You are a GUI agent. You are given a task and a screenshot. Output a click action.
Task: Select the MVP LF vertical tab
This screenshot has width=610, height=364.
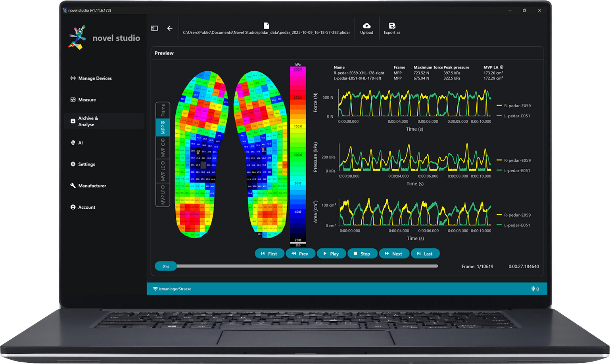tap(163, 195)
